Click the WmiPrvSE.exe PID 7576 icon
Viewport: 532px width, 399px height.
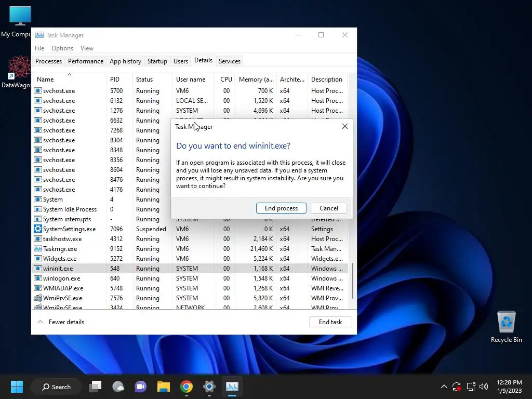pos(37,298)
